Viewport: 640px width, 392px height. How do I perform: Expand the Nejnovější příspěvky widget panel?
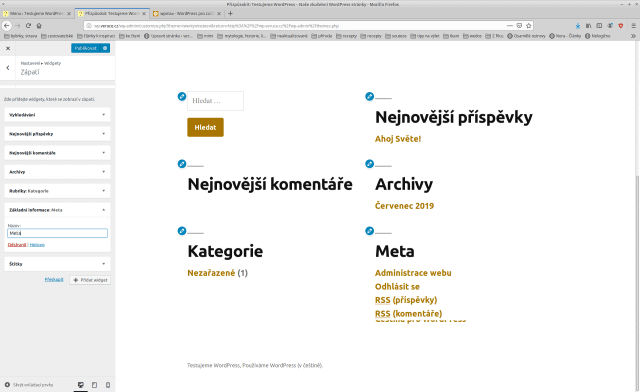coord(58,134)
